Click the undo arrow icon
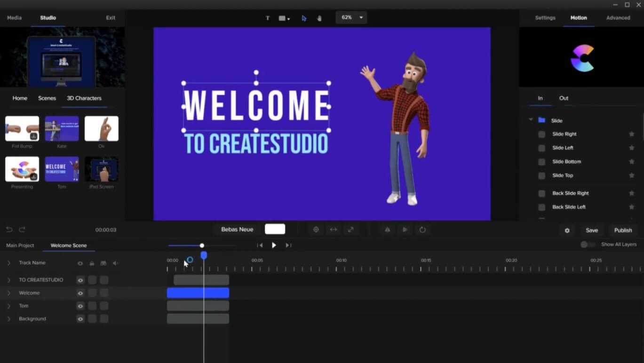The image size is (644, 363). tap(9, 229)
